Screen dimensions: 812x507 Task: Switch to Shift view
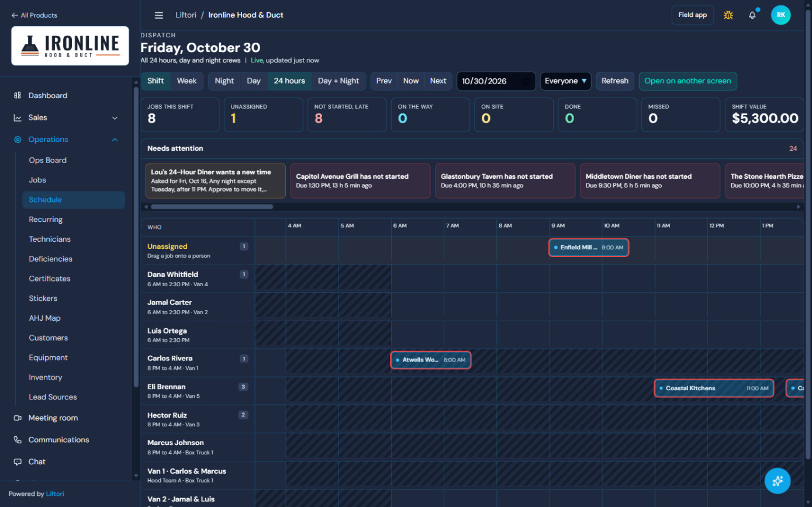pos(156,81)
